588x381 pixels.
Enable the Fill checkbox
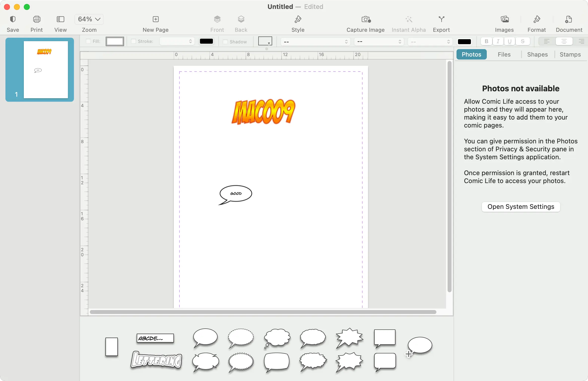pyautogui.click(x=88, y=41)
